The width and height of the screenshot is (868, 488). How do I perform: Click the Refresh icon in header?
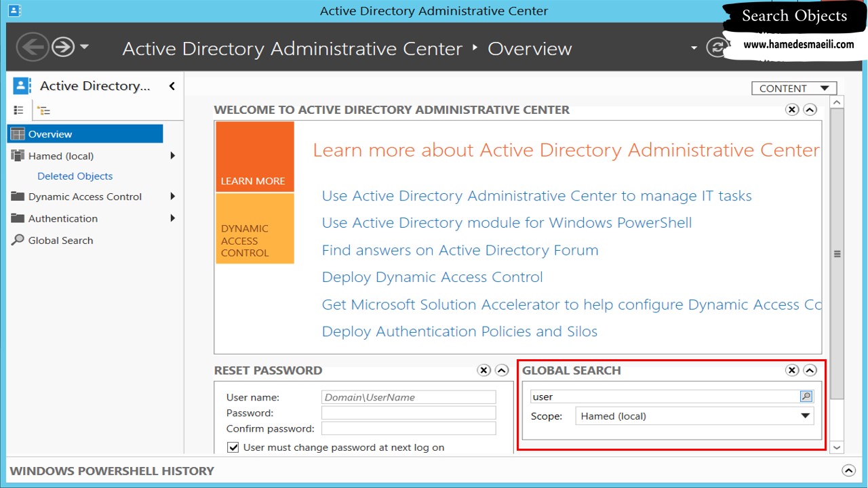pos(717,47)
